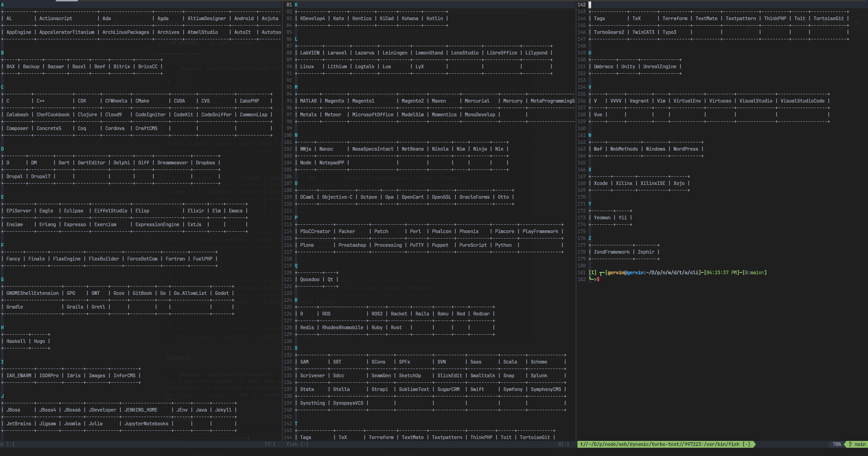The width and height of the screenshot is (868, 456).
Task: Click the Dart cell in section D
Action: click(64, 163)
